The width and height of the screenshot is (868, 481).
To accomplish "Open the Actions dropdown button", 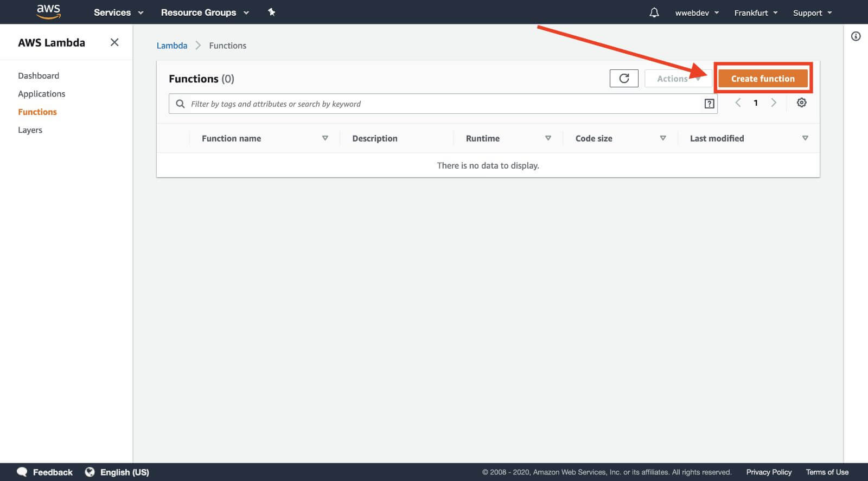I will 678,79.
